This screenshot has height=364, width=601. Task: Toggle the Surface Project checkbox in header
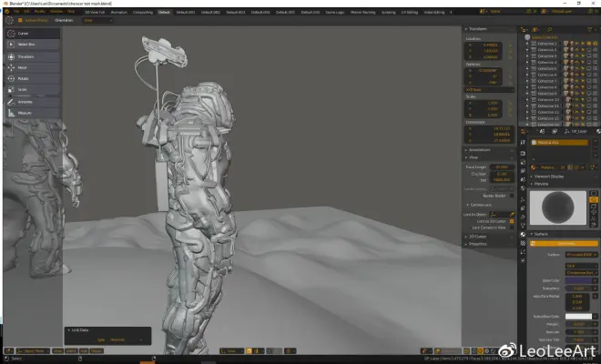(x=20, y=20)
